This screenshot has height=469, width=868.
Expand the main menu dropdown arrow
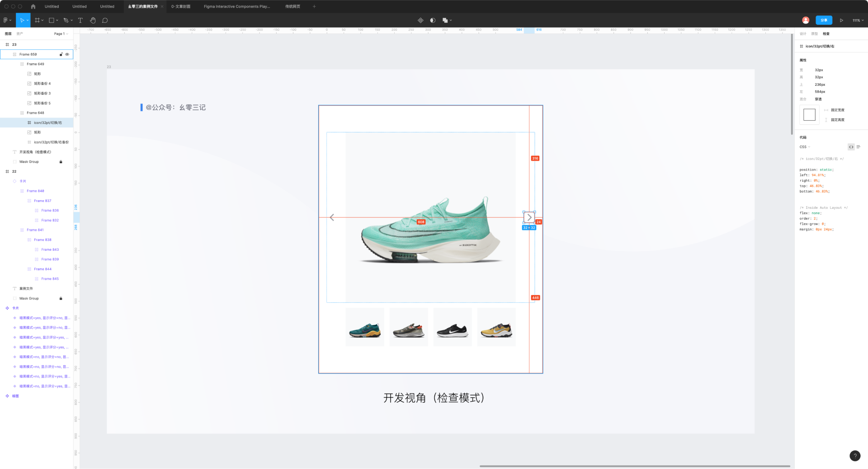10,20
